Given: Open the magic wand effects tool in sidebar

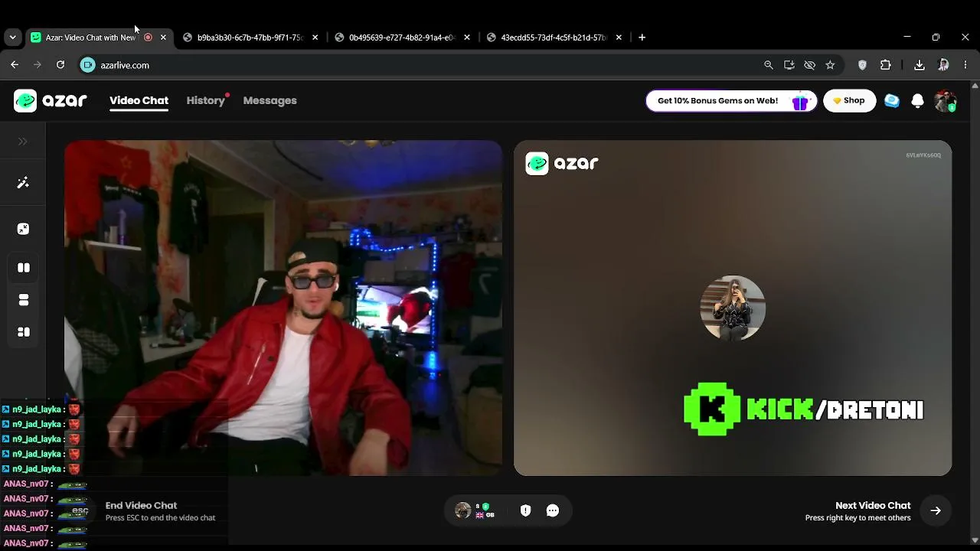Looking at the screenshot, I should [23, 183].
